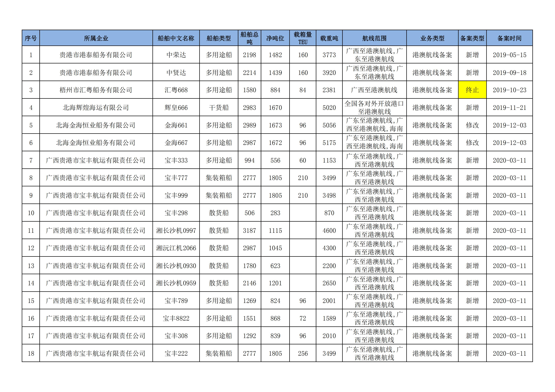Click ship name 湘沅江机2066
The height and width of the screenshot is (392, 555).
tap(176, 248)
